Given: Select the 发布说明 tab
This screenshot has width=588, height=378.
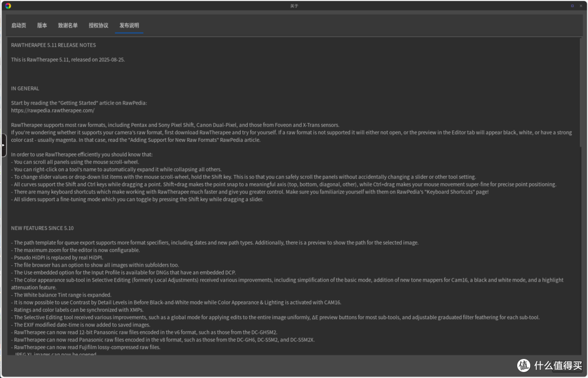Looking at the screenshot, I should click(x=129, y=26).
